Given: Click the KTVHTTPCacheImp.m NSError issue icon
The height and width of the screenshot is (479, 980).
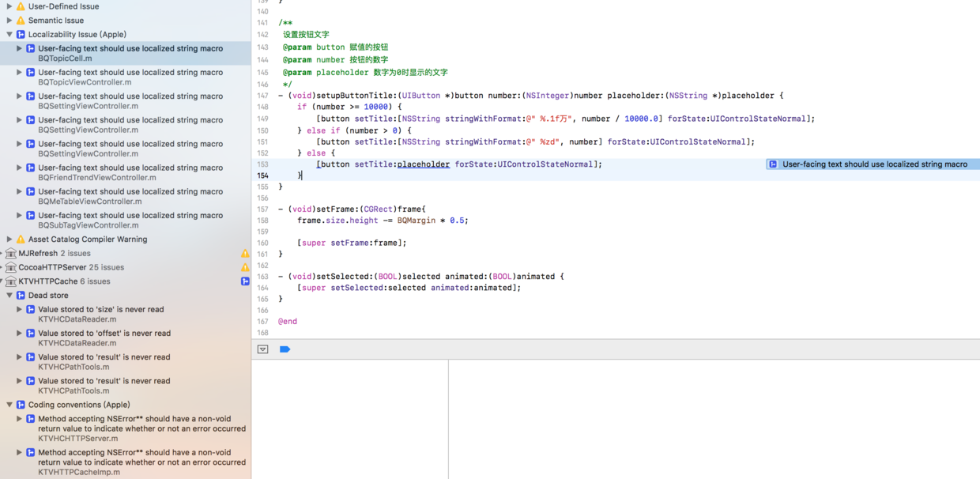Looking at the screenshot, I should tap(30, 453).
